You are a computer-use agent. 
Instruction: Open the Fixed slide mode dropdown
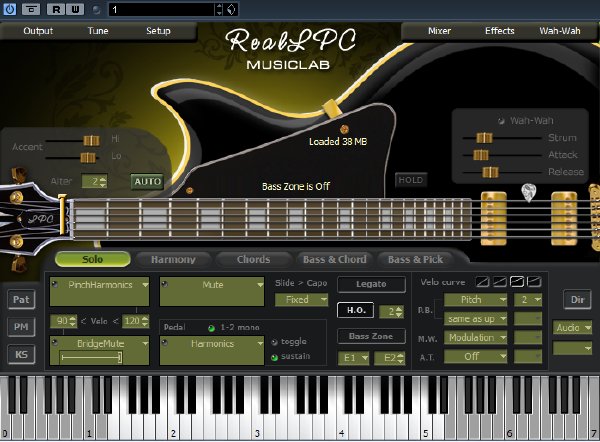click(302, 300)
